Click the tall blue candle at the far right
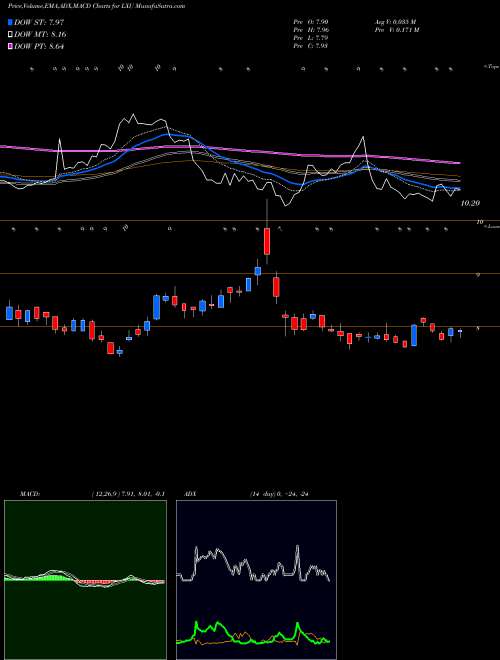Screen dimensions: 500x660 coord(414,335)
